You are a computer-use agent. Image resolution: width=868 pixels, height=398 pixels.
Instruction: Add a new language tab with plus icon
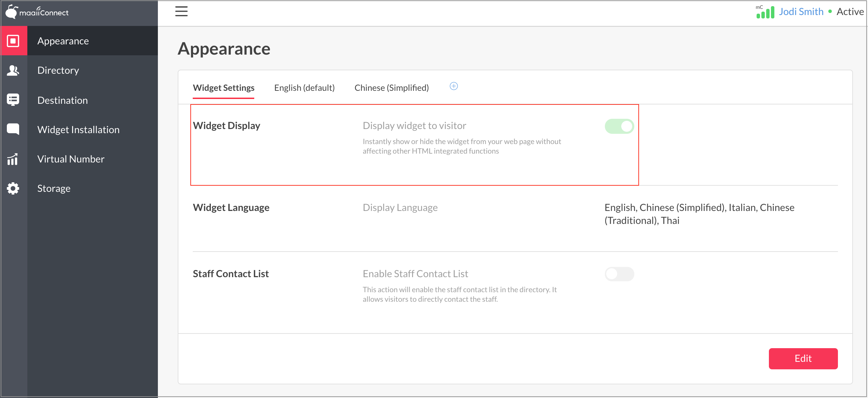(453, 86)
